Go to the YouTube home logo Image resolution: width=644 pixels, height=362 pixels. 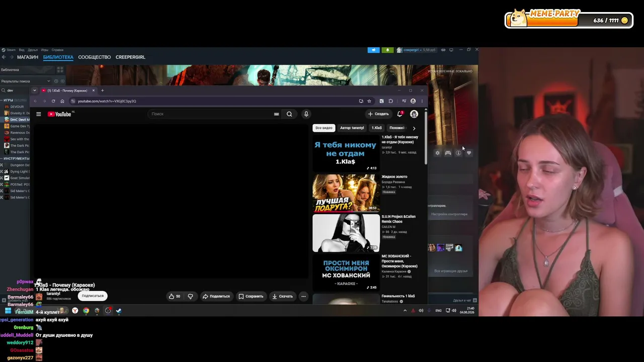(60, 114)
